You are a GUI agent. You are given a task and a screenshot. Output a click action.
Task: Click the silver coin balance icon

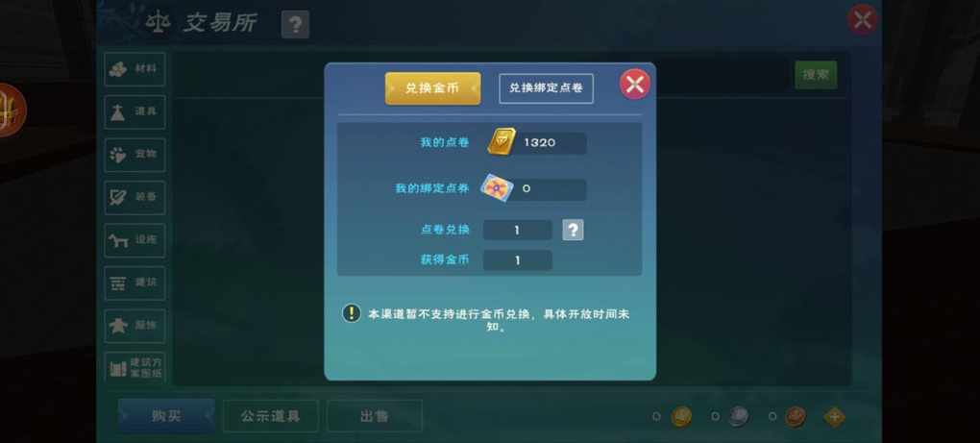point(739,416)
